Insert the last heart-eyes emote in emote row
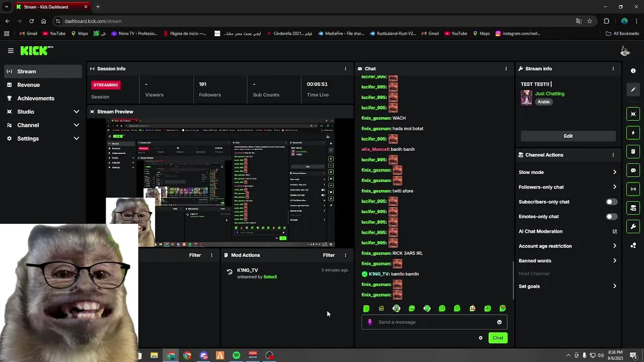644x362 pixels. point(503,308)
